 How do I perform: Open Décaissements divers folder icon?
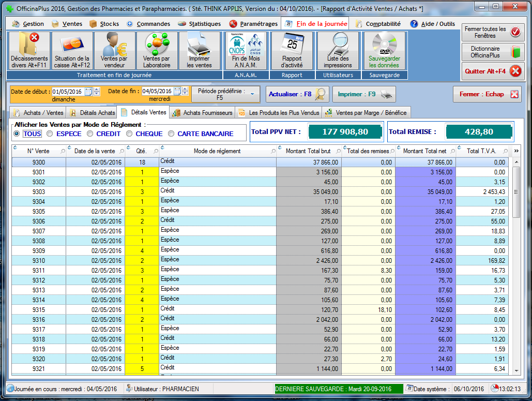pyautogui.click(x=29, y=44)
